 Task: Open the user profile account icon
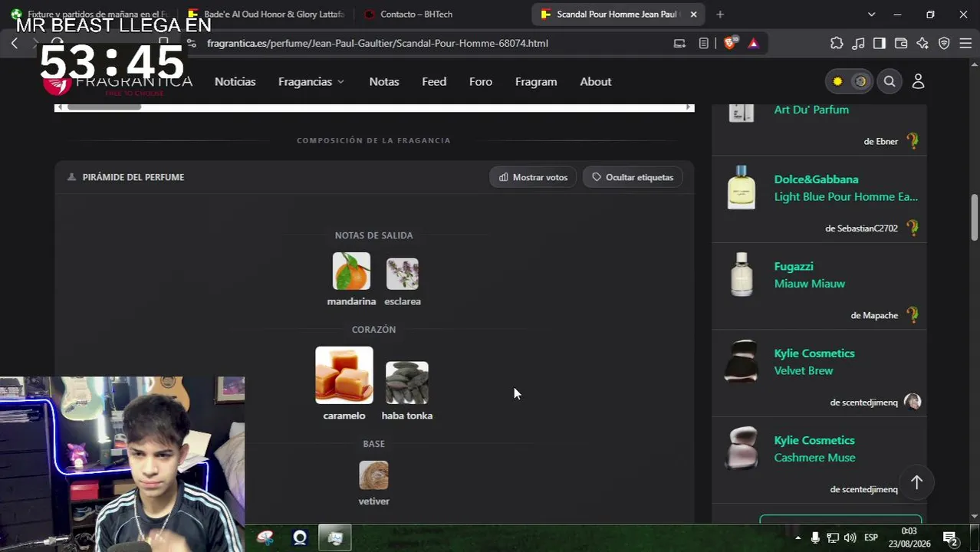click(918, 81)
